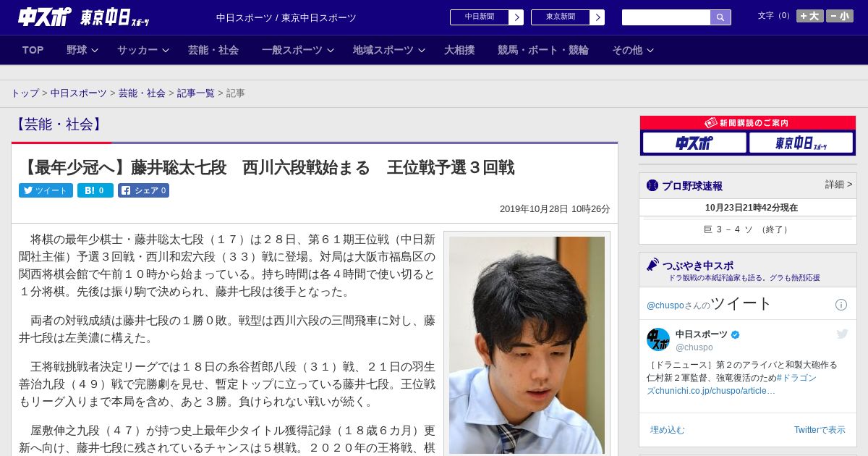Open the 東京新聞 link button
868x456 pixels.
561,17
